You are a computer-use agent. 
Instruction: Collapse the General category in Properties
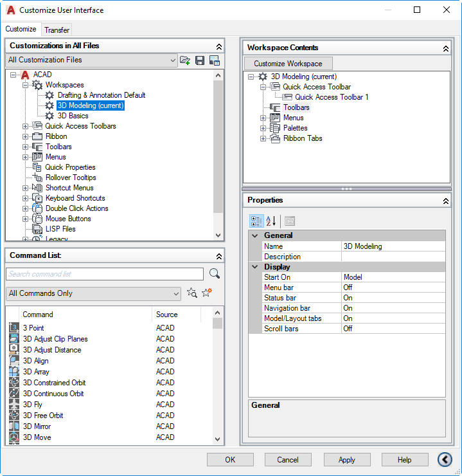[x=255, y=235]
